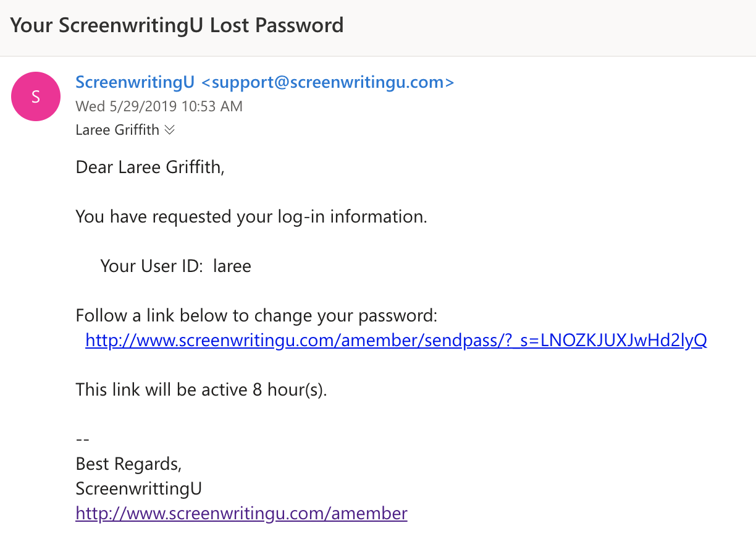The width and height of the screenshot is (756, 544).
Task: Click the 'Best Regards,' closing line
Action: click(128, 464)
